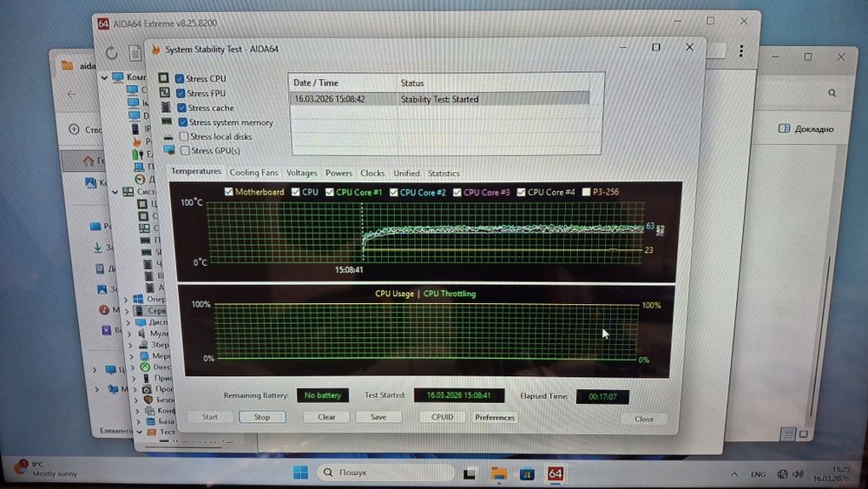Open Preferences button
868x489 pixels.
(x=495, y=418)
